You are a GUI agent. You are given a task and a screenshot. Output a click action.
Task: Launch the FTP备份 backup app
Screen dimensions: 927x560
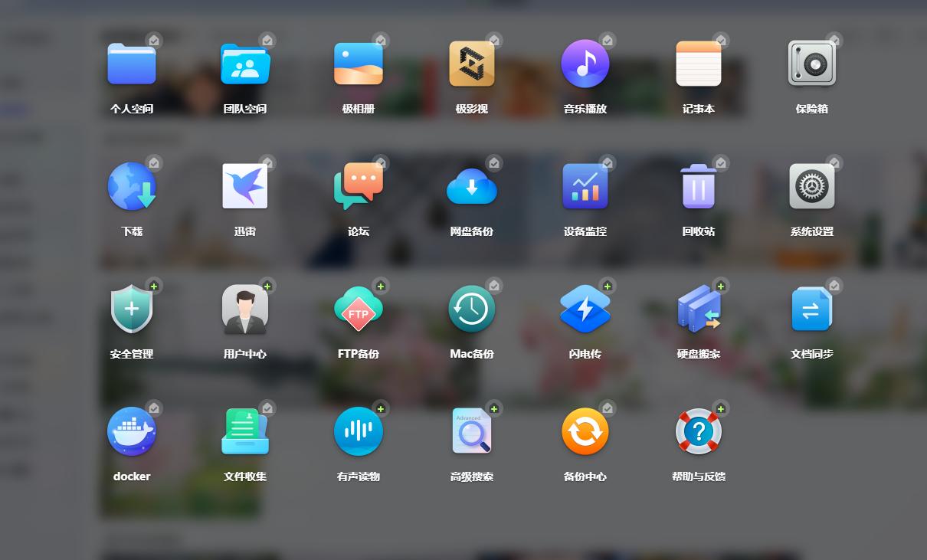click(x=359, y=309)
